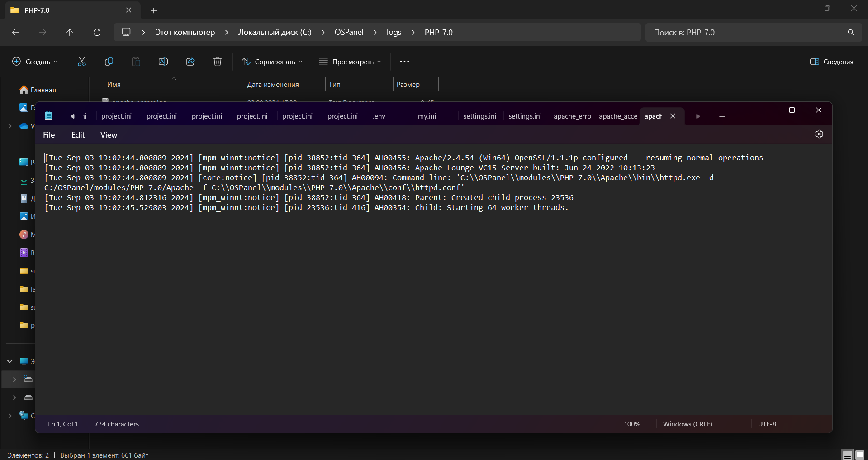This screenshot has height=460, width=868.
Task: Click logs in the address breadcrumb
Action: pyautogui.click(x=394, y=32)
